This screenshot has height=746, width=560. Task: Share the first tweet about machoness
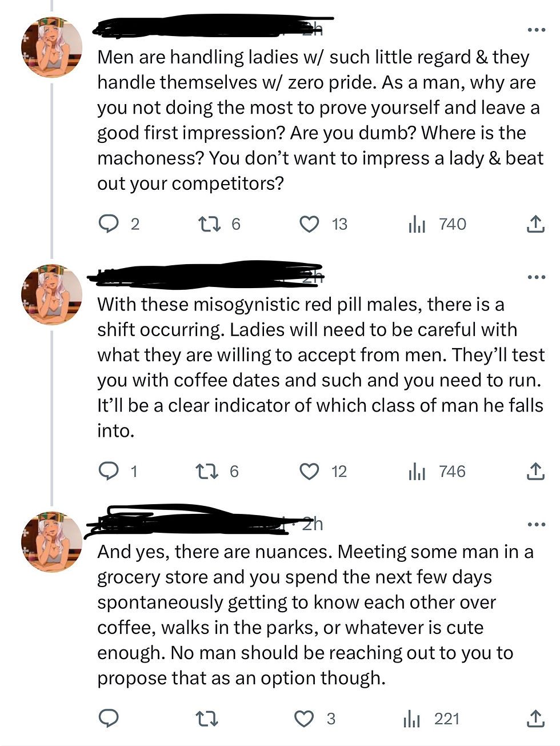click(x=535, y=224)
